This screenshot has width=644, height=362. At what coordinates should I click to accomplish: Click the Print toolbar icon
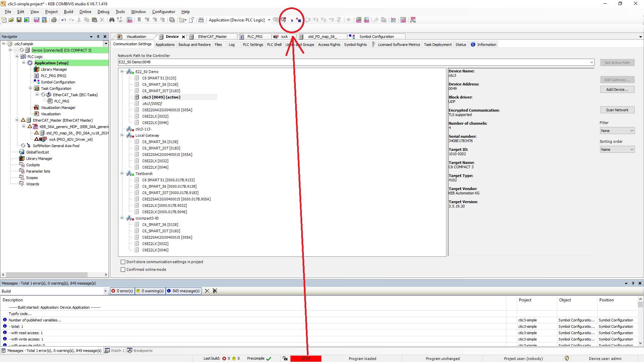pos(54,20)
